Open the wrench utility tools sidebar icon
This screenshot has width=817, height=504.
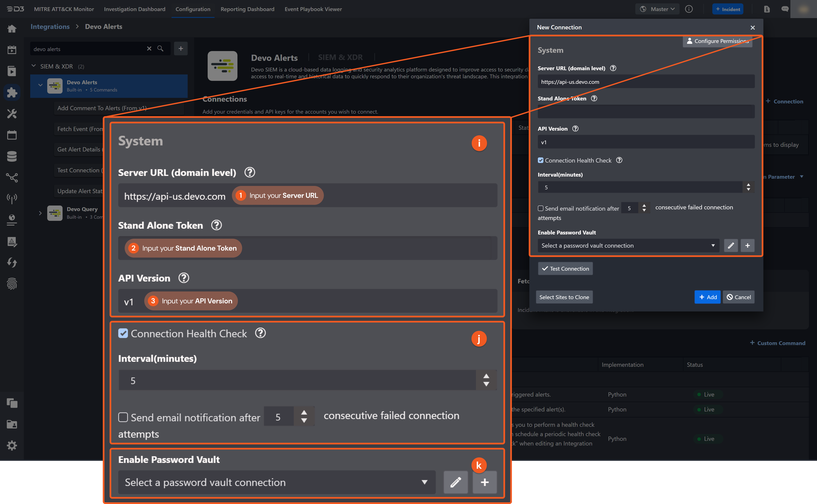[x=12, y=114]
